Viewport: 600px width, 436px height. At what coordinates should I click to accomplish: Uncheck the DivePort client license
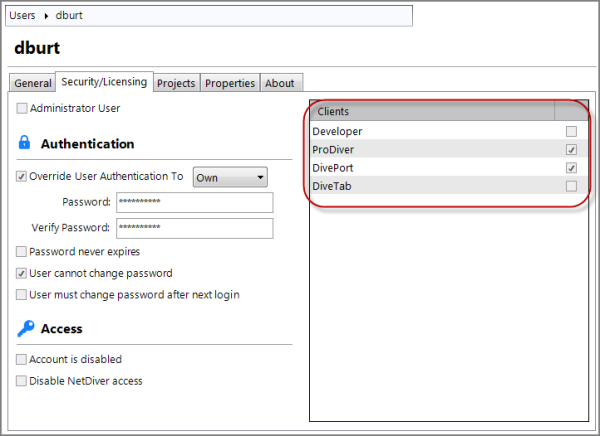click(571, 167)
